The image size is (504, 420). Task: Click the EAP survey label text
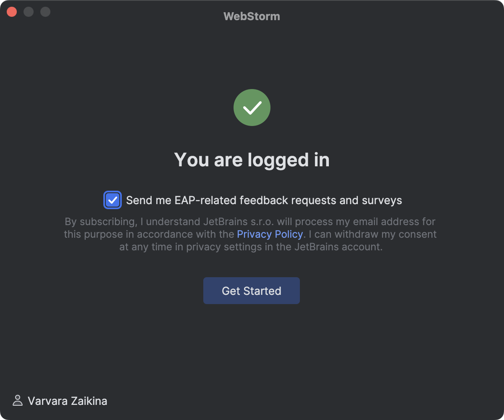click(x=263, y=200)
